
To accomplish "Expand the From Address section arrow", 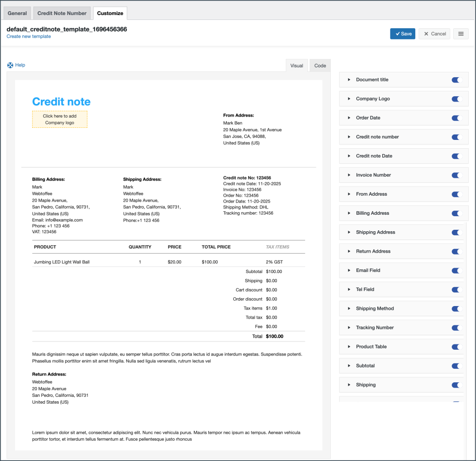I will pyautogui.click(x=349, y=194).
